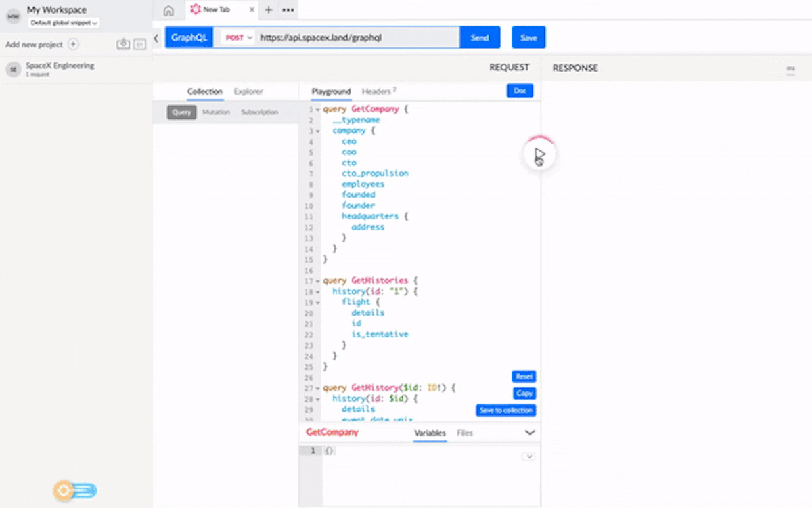Image resolution: width=812 pixels, height=508 pixels.
Task: Click the plus icon beside Add new project
Action: click(74, 45)
